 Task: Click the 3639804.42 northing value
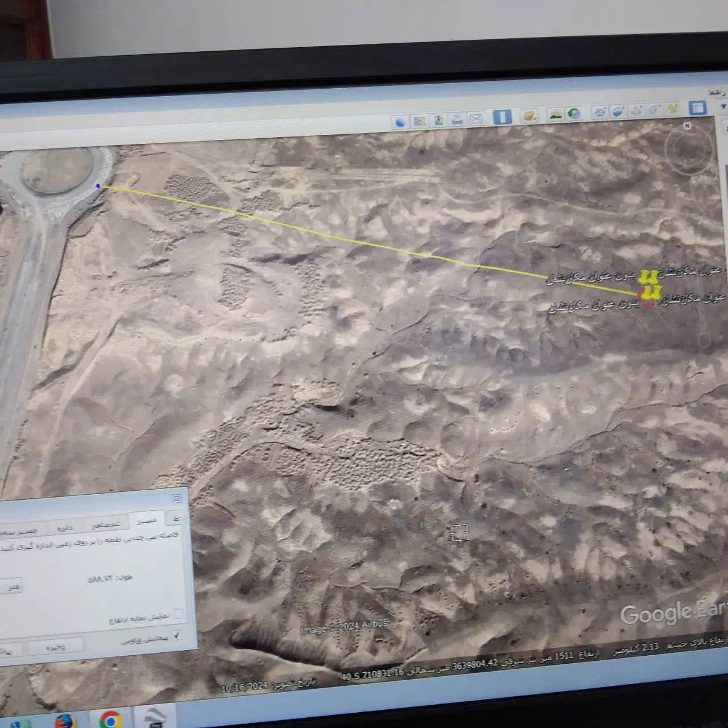[474, 665]
